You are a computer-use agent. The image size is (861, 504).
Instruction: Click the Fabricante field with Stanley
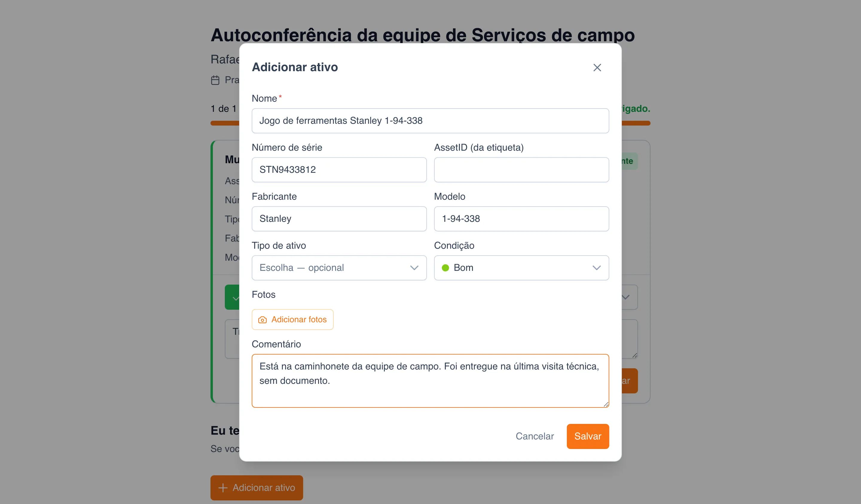click(x=339, y=219)
